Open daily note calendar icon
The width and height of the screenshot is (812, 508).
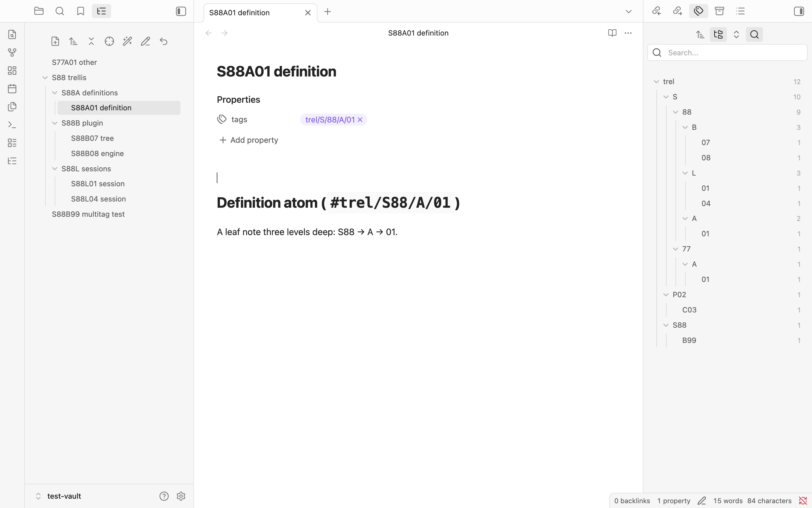[x=12, y=89]
